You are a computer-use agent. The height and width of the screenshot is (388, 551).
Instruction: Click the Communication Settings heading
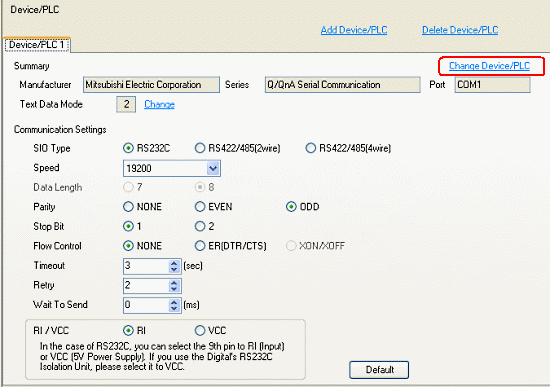click(60, 130)
